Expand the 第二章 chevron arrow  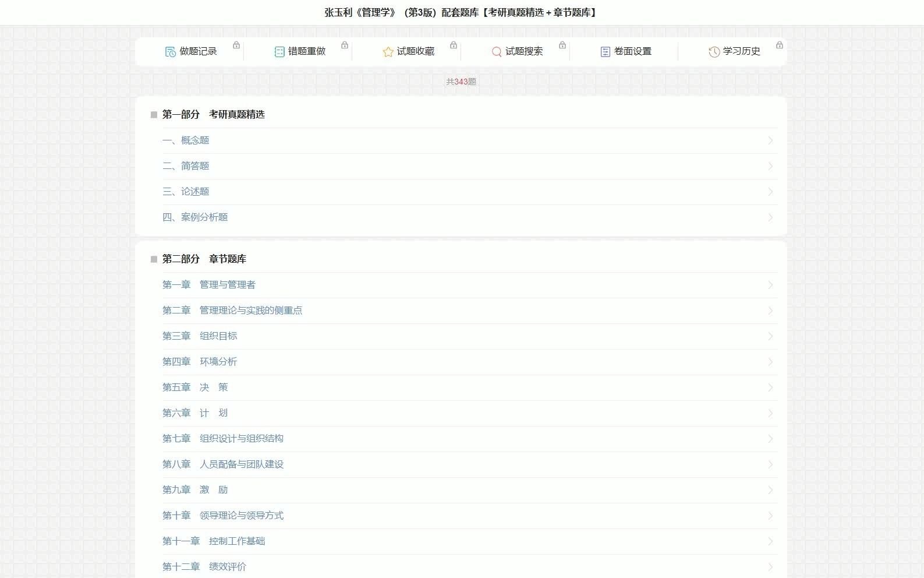[770, 311]
